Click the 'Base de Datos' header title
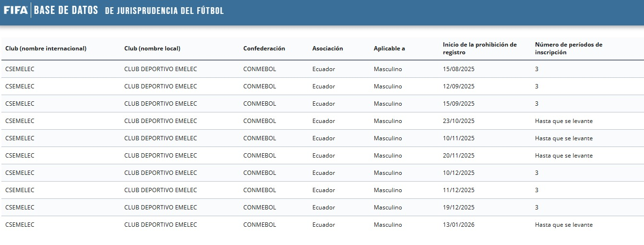This screenshot has height=245, width=644. pos(66,10)
